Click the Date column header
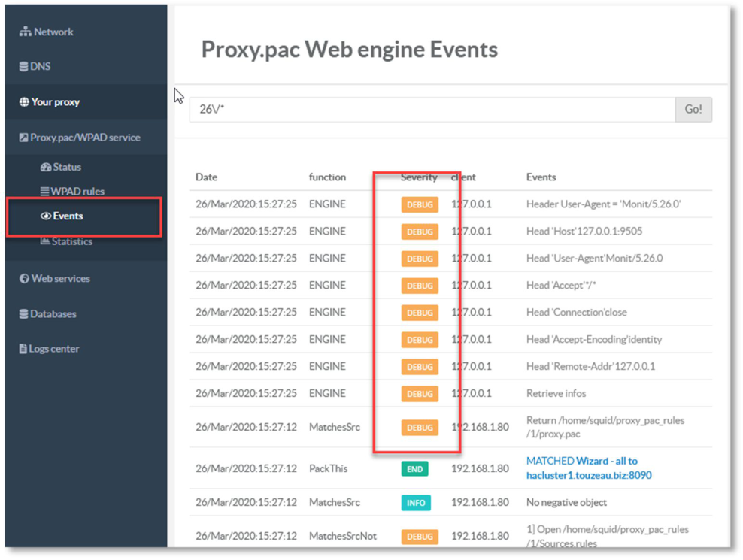 tap(206, 177)
